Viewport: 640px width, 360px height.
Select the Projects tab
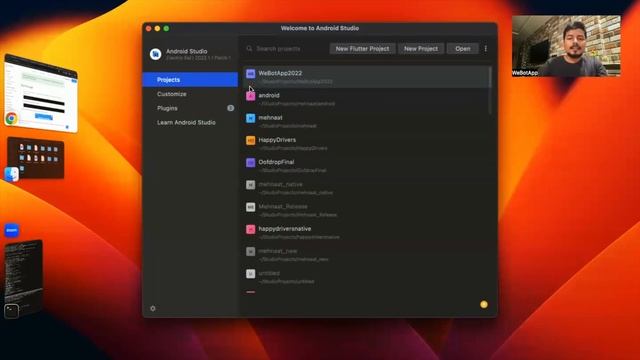pyautogui.click(x=190, y=80)
